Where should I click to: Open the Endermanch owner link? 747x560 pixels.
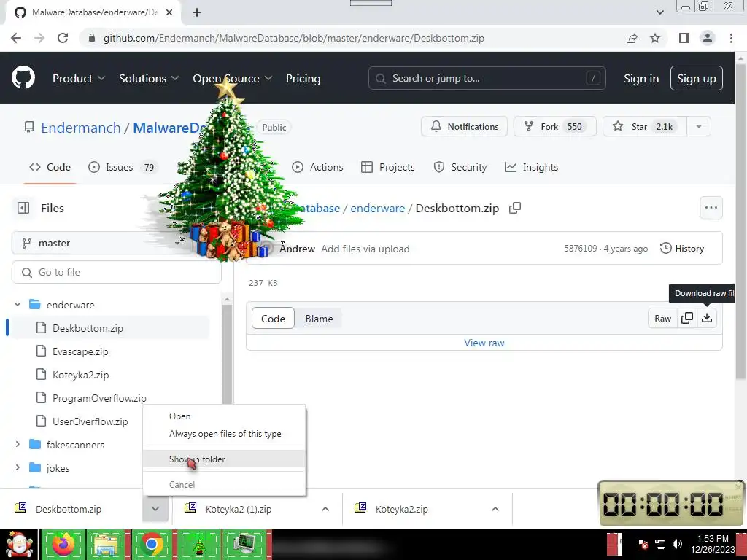coord(81,128)
